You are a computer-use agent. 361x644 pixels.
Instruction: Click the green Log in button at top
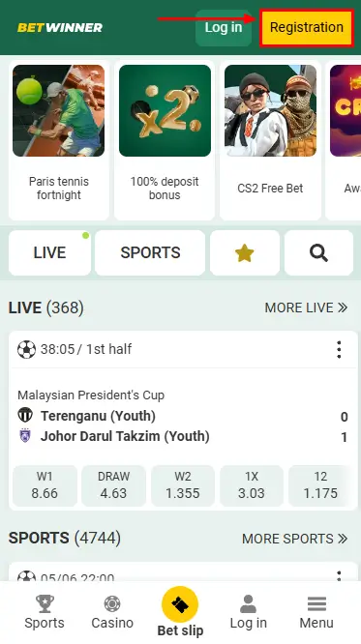tap(224, 27)
